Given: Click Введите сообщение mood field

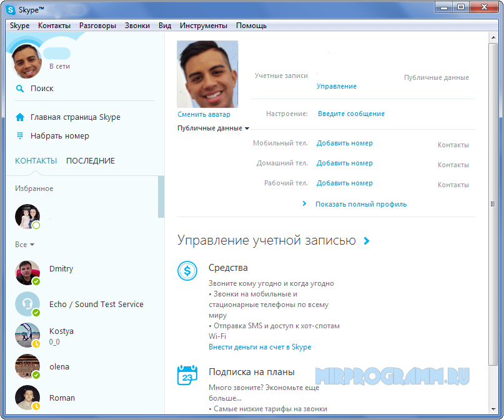Looking at the screenshot, I should pyautogui.click(x=352, y=114).
